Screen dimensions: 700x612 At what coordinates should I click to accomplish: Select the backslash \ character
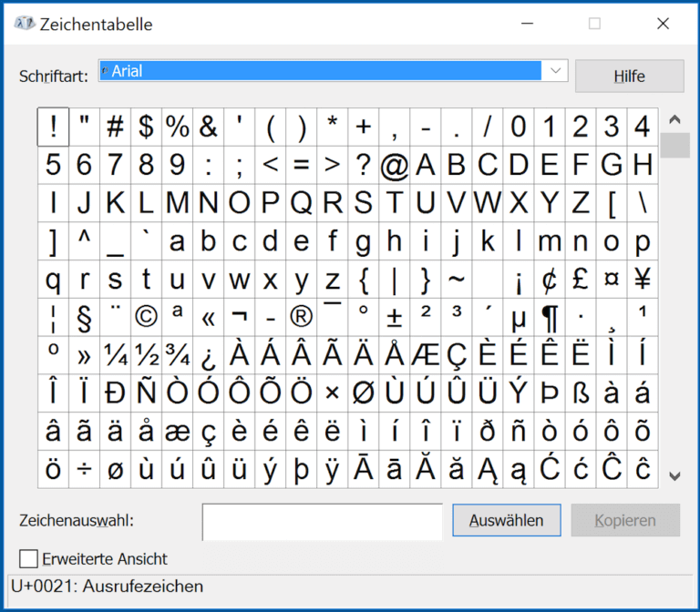coord(643,203)
